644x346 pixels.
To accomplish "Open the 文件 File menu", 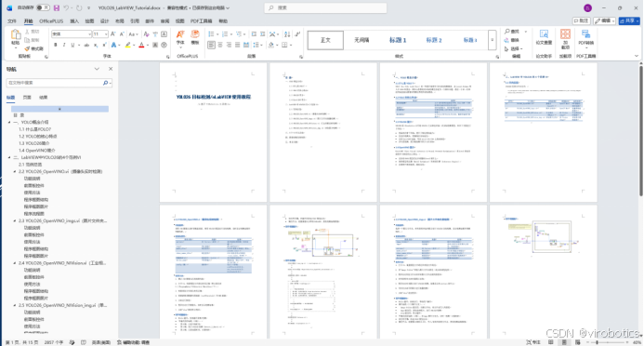I will click(12, 21).
